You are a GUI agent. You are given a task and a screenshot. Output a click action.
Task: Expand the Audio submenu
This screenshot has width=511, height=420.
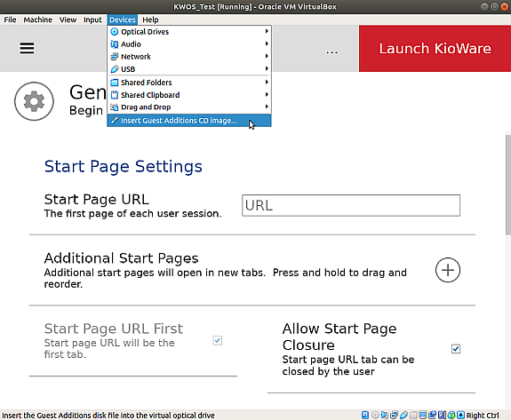click(189, 44)
